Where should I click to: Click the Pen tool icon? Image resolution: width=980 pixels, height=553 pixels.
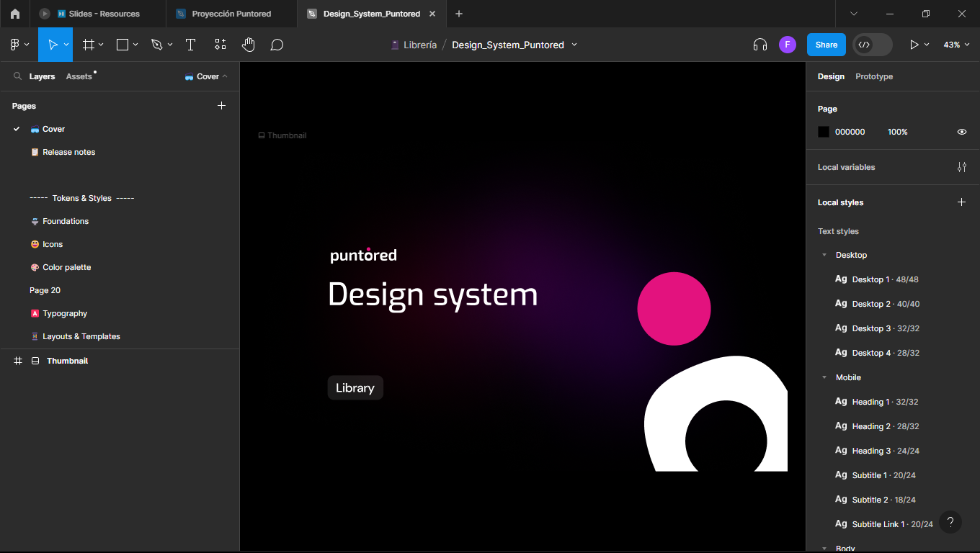pos(156,45)
